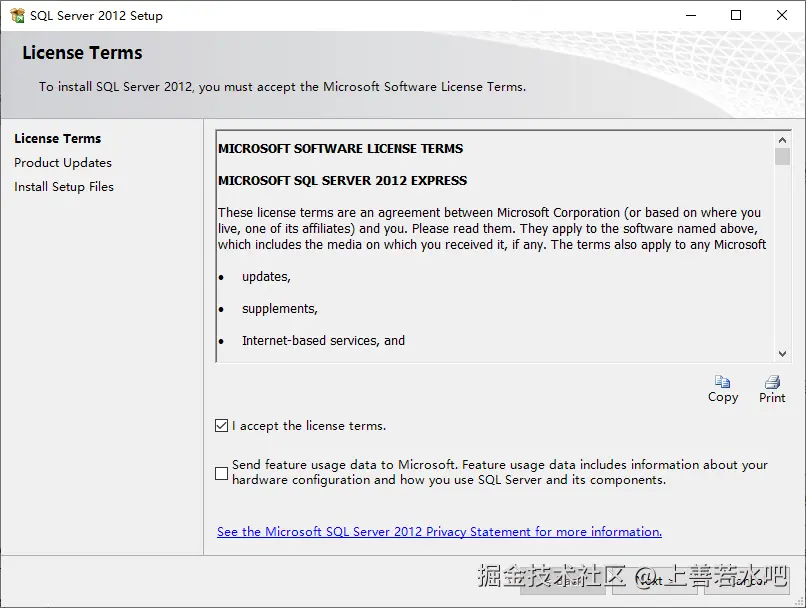The width and height of the screenshot is (806, 608).
Task: Click the 'These license terms are an agreement' paragraph
Action: coord(492,228)
